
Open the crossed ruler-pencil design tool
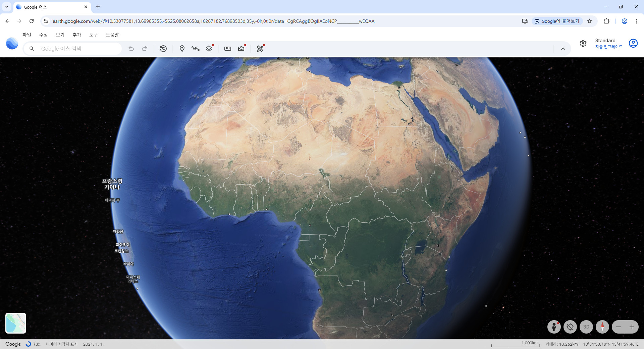pos(260,48)
